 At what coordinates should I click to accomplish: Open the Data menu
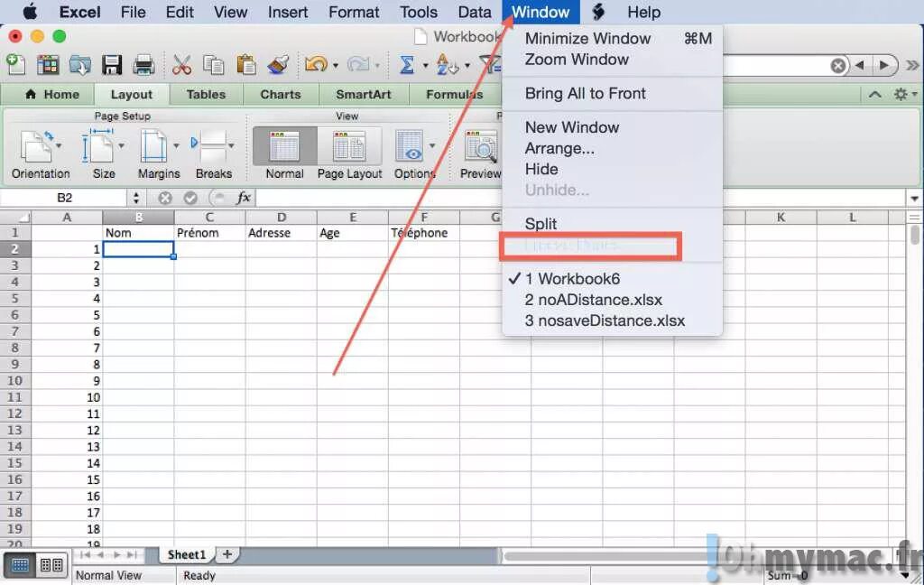point(475,12)
